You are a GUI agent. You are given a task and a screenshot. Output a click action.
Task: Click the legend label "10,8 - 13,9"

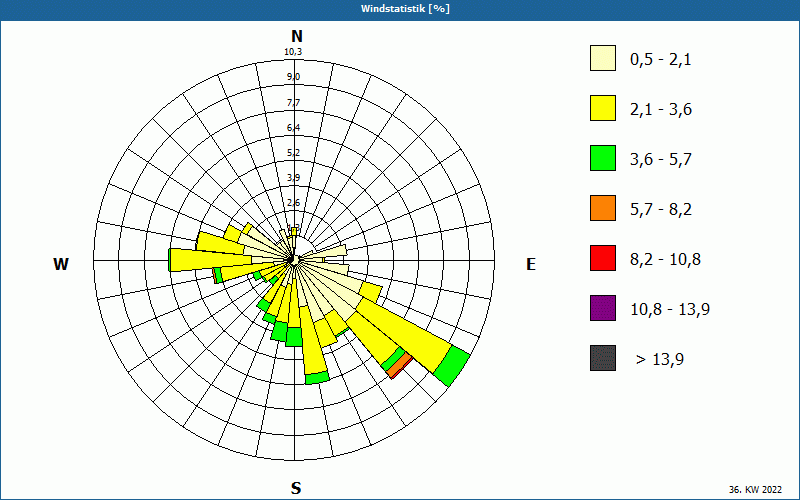click(x=670, y=310)
